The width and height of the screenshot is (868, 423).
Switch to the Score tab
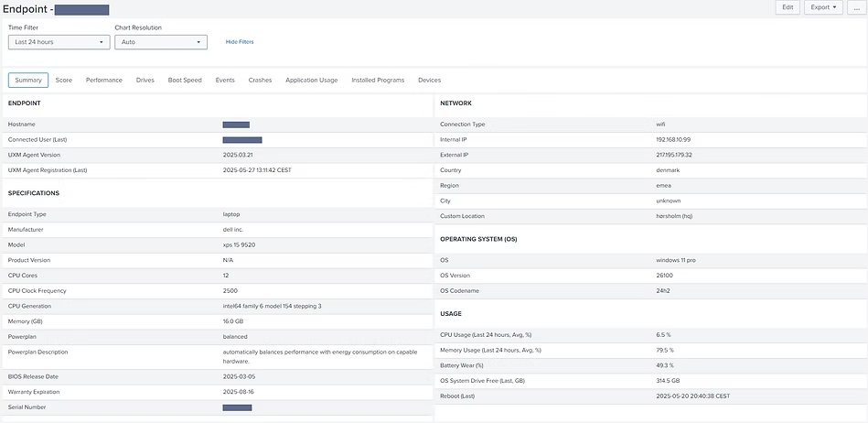[64, 81]
